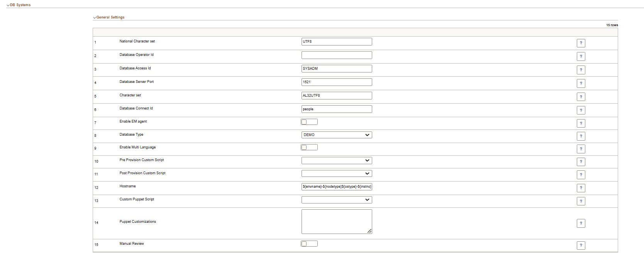The image size is (644, 254).
Task: Open help for Manual Review
Action: click(x=581, y=245)
